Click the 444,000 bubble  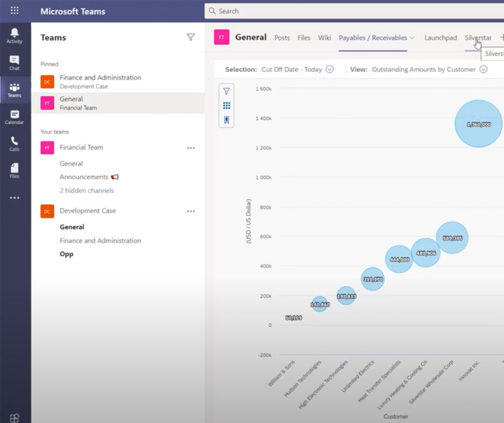pos(399,259)
